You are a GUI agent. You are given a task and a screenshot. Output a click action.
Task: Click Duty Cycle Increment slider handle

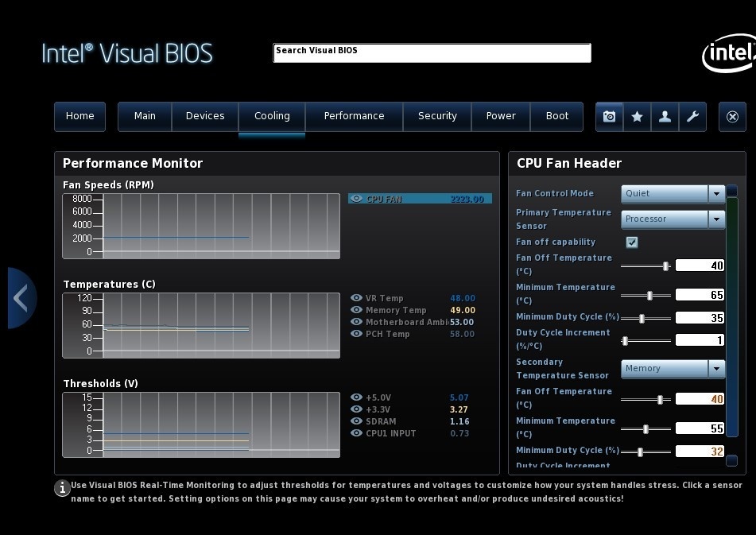[x=626, y=341]
